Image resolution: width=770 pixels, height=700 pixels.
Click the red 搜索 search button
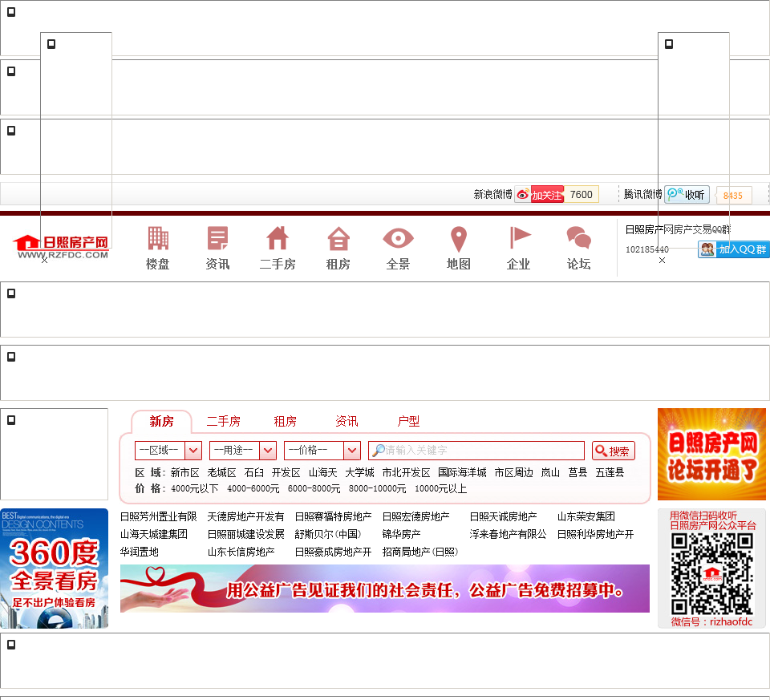(614, 451)
